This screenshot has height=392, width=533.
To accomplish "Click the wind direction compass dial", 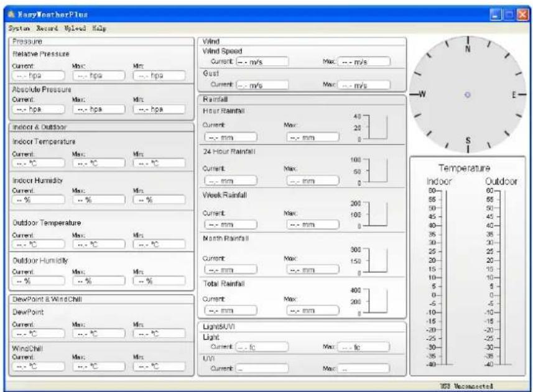I will (x=470, y=93).
